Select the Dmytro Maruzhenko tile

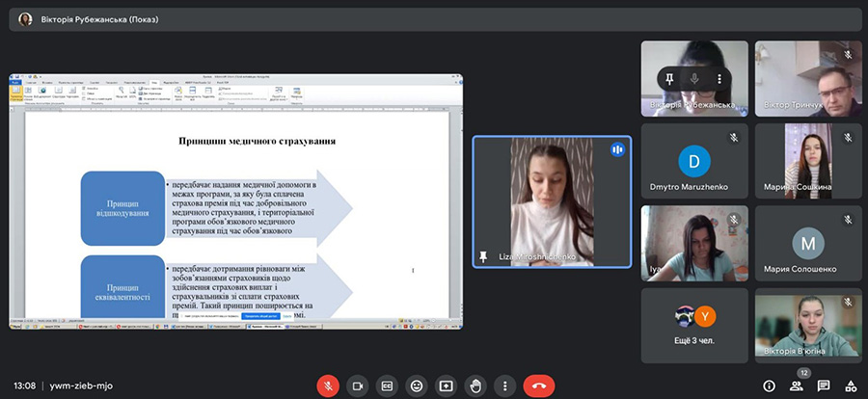[x=694, y=161]
